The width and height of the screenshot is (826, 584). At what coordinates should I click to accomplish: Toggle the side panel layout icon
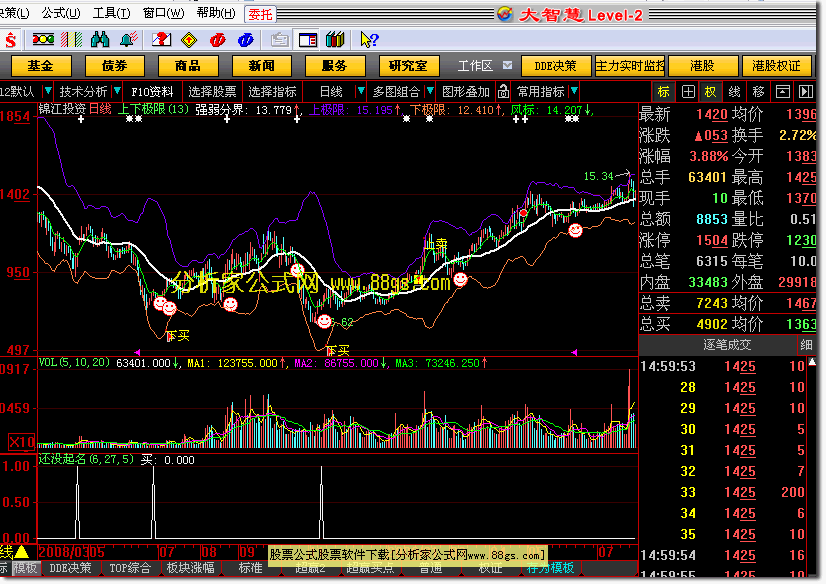(x=308, y=40)
